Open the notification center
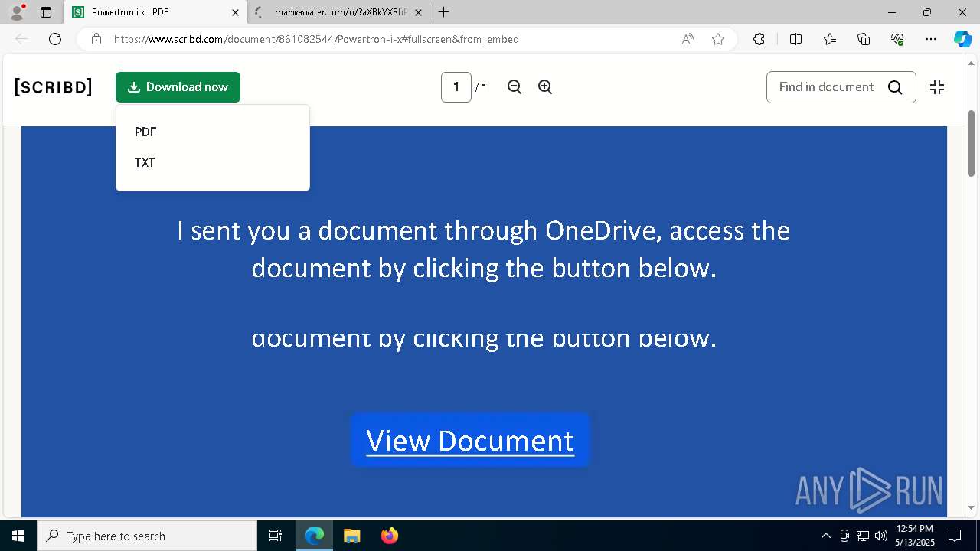This screenshot has width=980, height=551. [x=955, y=536]
